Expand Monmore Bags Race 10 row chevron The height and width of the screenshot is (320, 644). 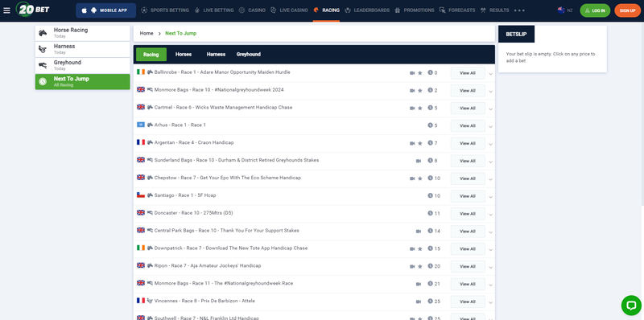(490, 92)
